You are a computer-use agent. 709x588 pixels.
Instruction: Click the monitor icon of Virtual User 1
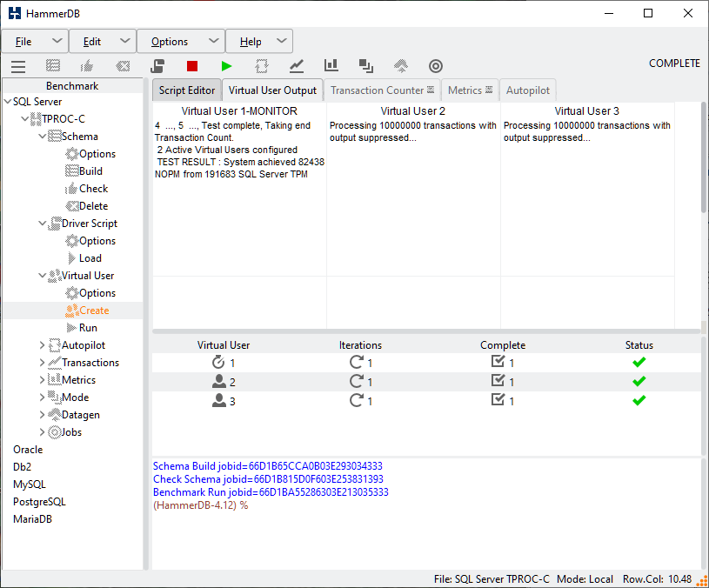[218, 362]
